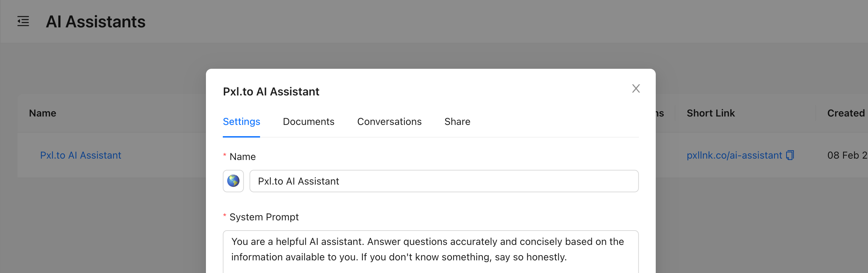Select the Settings tab
Screen dimensions: 868x273
coord(241,121)
